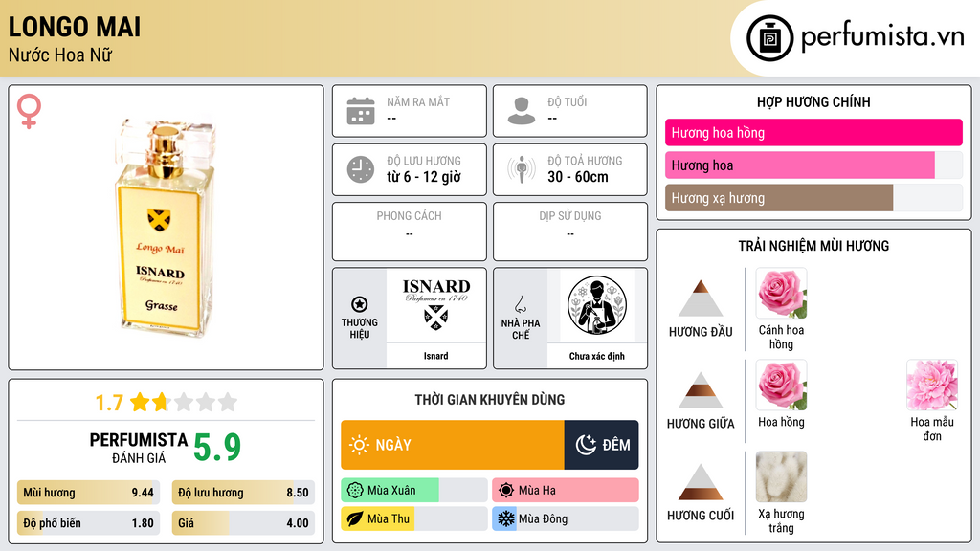Click the 30 - 60cm value
The width and height of the screenshot is (980, 551).
click(x=578, y=177)
